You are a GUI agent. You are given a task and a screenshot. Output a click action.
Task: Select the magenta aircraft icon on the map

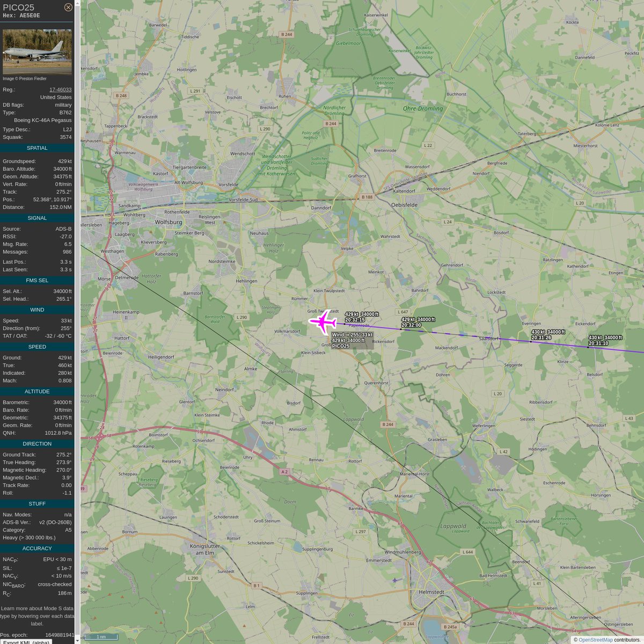[323, 322]
